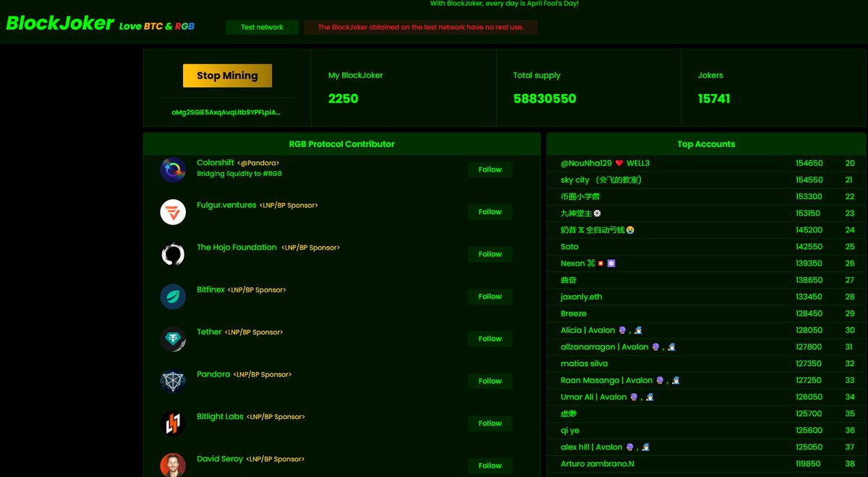Screen dimensions: 868x477
Task: Select the @NouNha129 WELL3 account row
Action: 707,164
